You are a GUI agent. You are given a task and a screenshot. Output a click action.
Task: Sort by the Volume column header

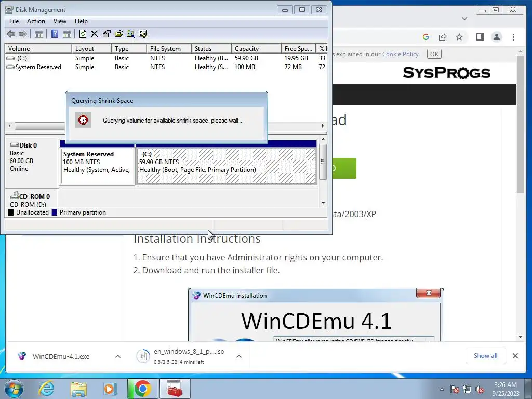(x=38, y=48)
